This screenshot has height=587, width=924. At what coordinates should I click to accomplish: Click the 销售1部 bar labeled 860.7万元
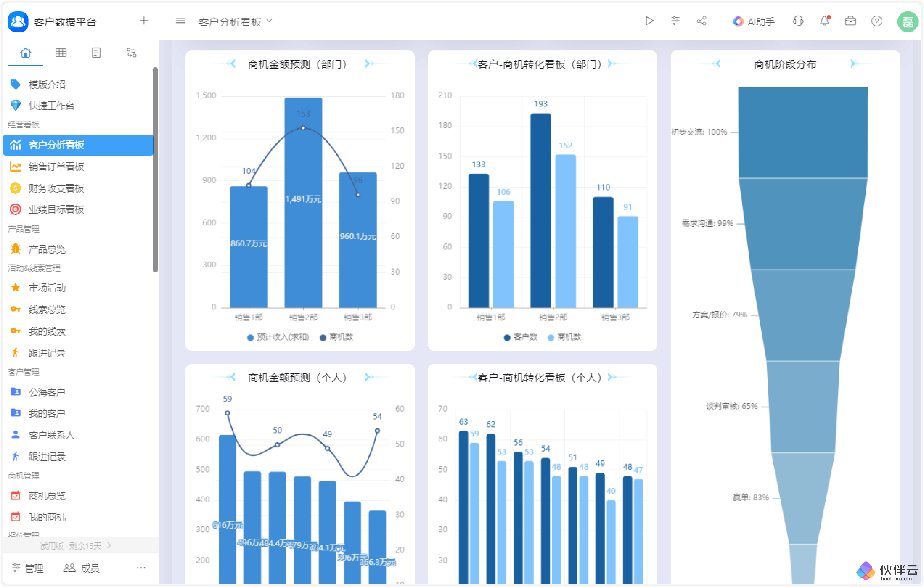[x=249, y=247]
